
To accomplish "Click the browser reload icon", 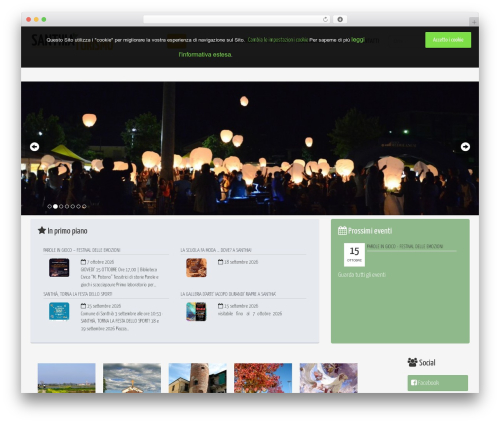I will point(325,19).
